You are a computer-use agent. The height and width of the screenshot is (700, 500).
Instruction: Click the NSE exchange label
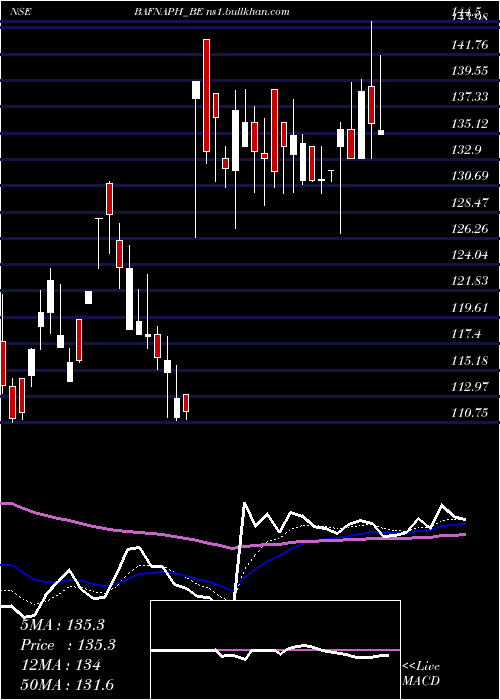point(21,12)
